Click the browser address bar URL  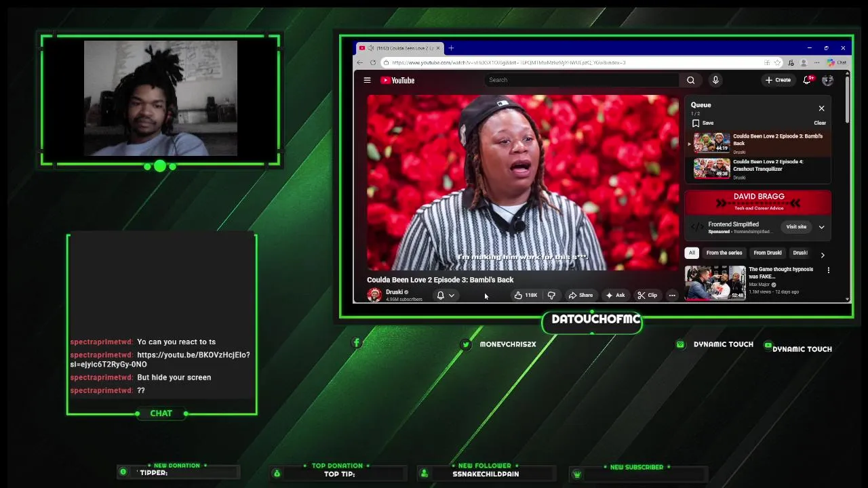click(509, 62)
